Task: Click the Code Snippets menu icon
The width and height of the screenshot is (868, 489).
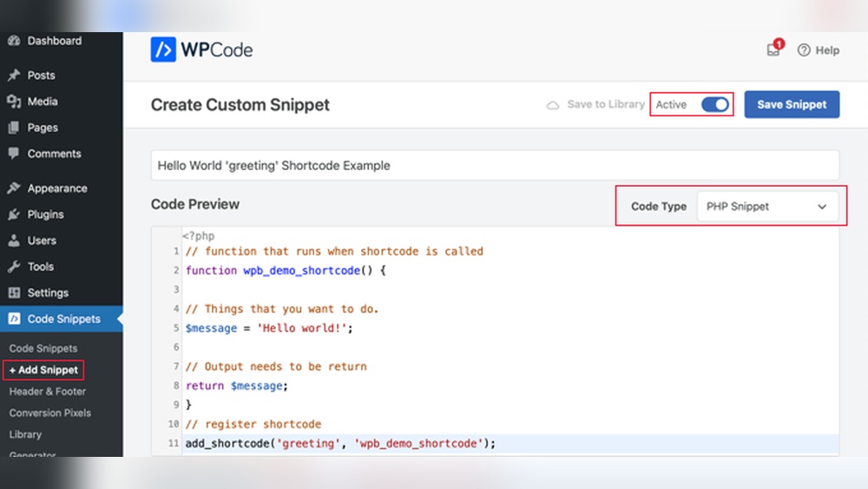Action: click(14, 319)
